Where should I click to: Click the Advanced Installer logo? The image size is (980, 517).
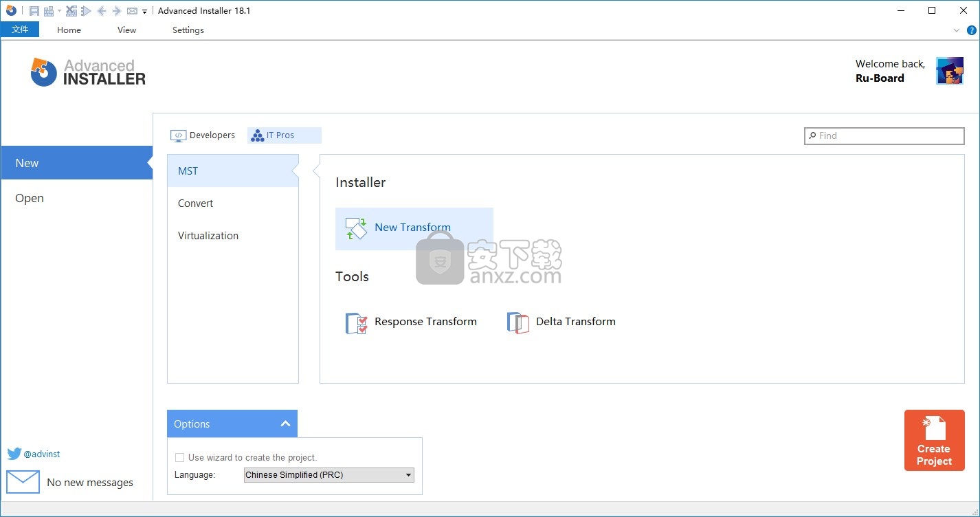click(x=88, y=71)
